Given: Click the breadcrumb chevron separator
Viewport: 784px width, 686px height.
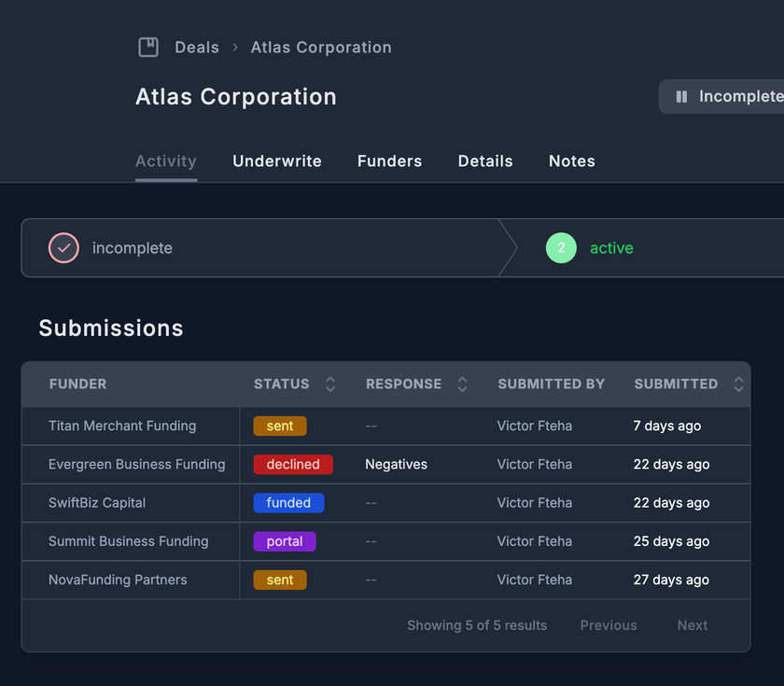Looking at the screenshot, I should click(x=235, y=48).
